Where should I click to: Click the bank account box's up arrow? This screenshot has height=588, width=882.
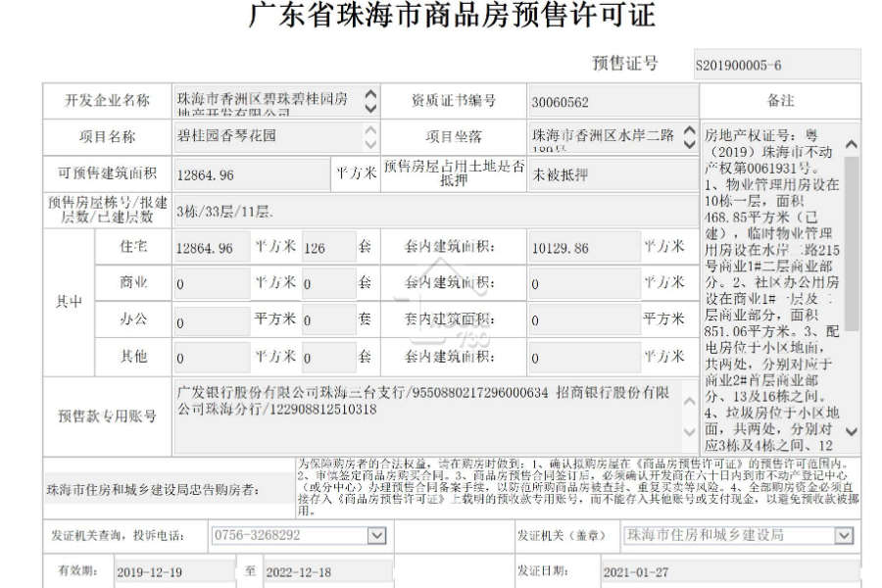pyautogui.click(x=689, y=401)
